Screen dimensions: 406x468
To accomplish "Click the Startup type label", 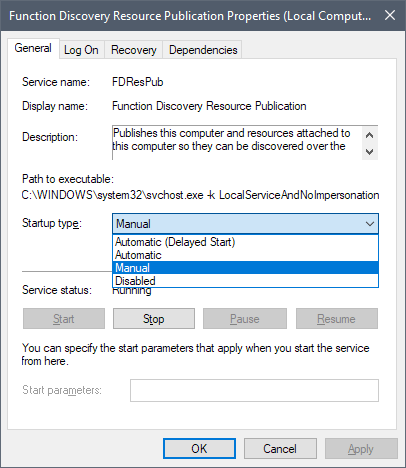I will (x=52, y=223).
